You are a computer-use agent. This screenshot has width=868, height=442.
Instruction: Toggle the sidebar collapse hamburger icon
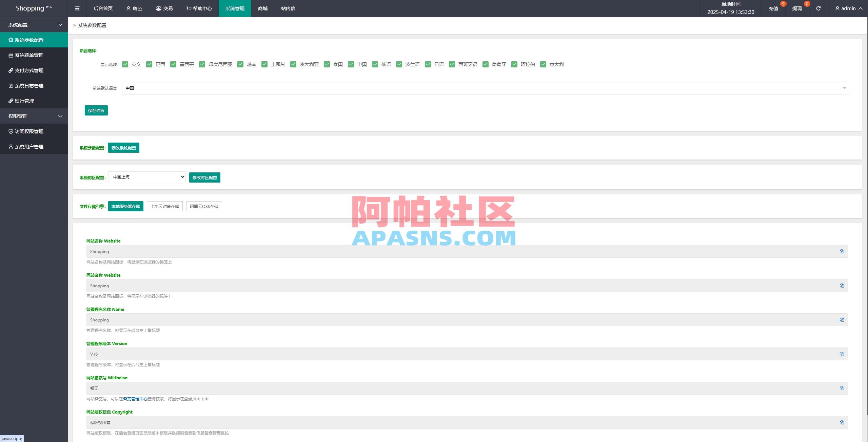(x=77, y=8)
